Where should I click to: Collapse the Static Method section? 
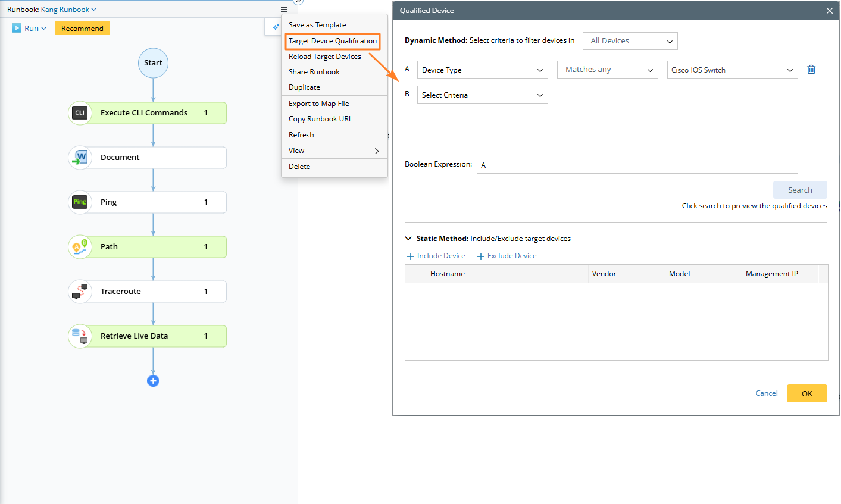[x=408, y=239]
